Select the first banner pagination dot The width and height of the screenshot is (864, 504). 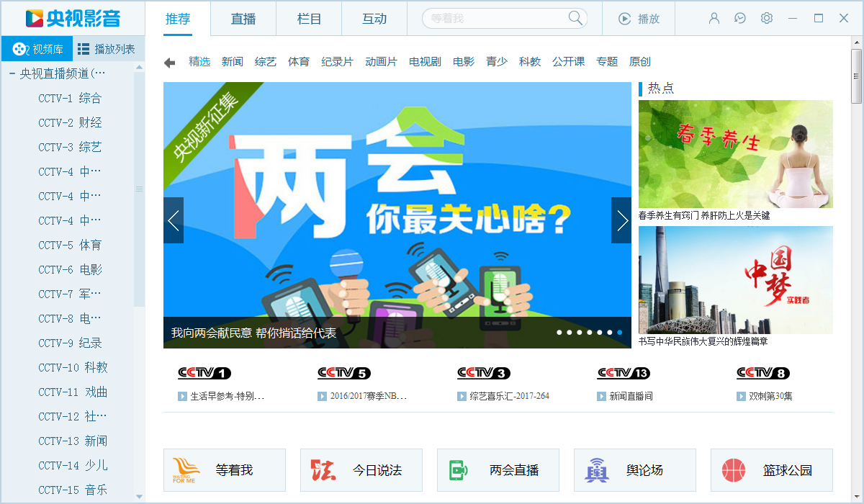(x=559, y=333)
